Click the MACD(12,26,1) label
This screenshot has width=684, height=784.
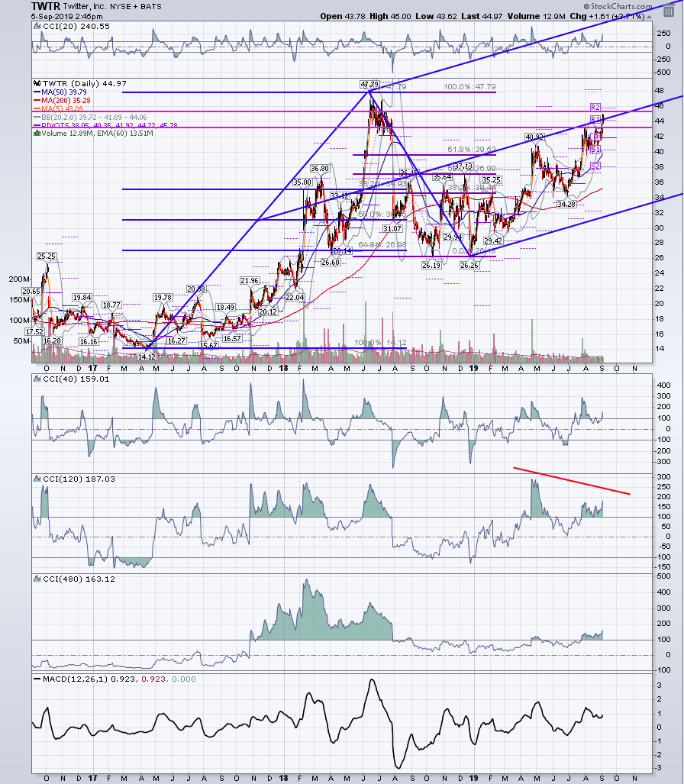pos(76,679)
